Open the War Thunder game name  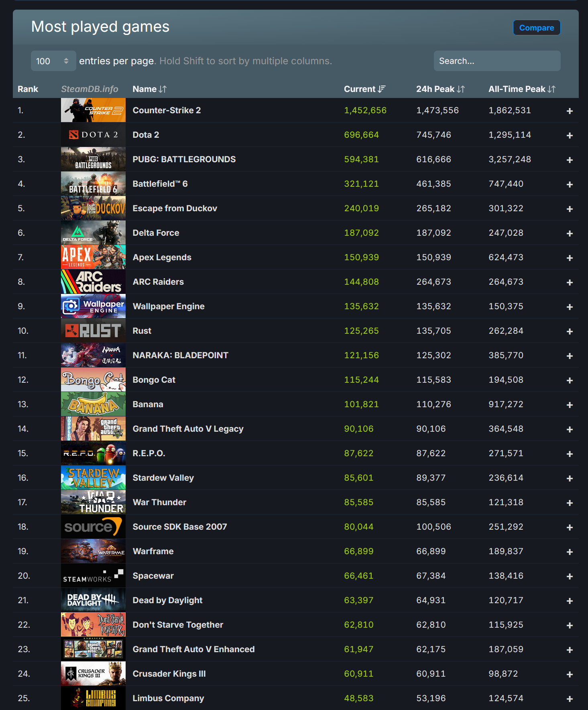click(159, 502)
